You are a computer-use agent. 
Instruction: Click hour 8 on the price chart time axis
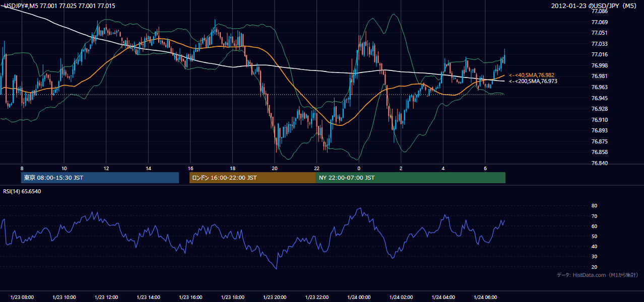(x=22, y=168)
